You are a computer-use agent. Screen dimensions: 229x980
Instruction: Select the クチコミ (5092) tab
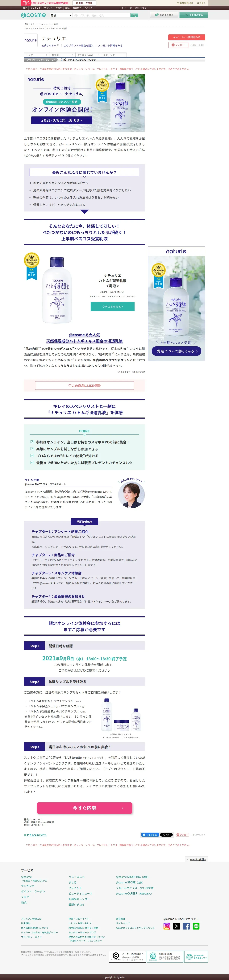click(88, 55)
